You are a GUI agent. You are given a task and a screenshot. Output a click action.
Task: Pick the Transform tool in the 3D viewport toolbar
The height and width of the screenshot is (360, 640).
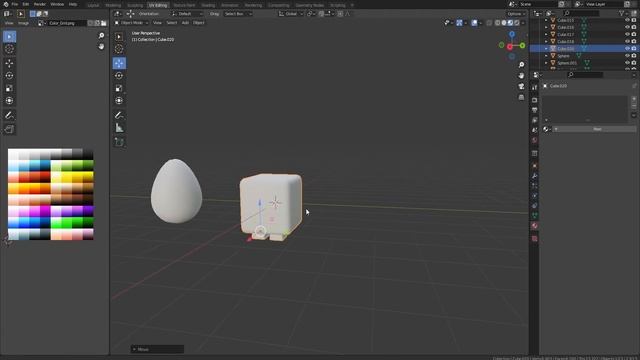[119, 100]
